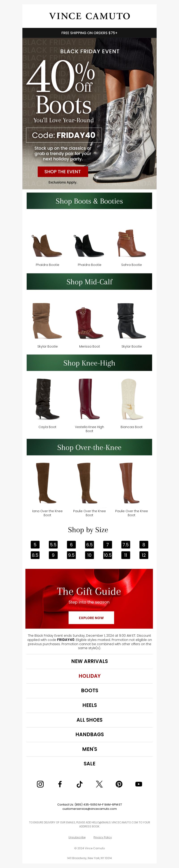This screenshot has width=179, height=868.
Task: Click EXPLORE NOW in Gift Guide
Action: tap(91, 618)
